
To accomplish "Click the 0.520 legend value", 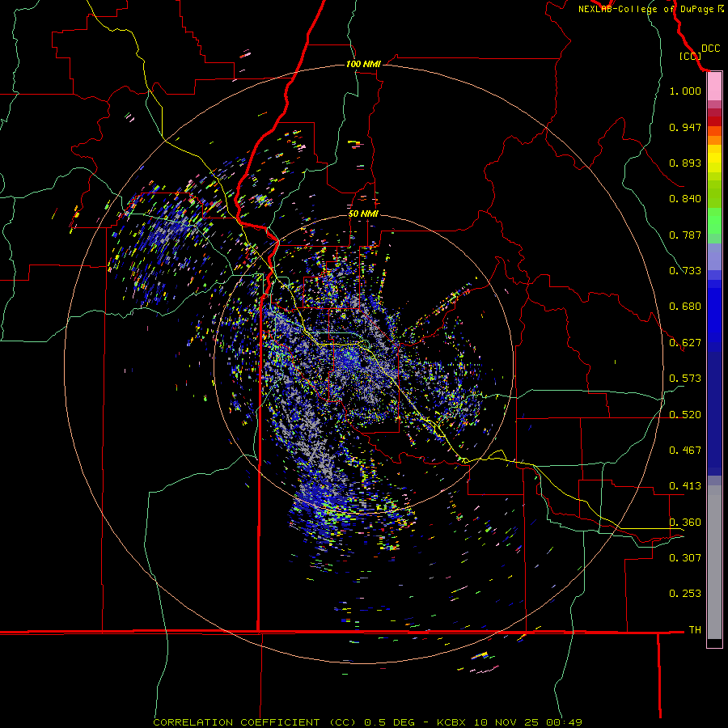I will point(685,415).
